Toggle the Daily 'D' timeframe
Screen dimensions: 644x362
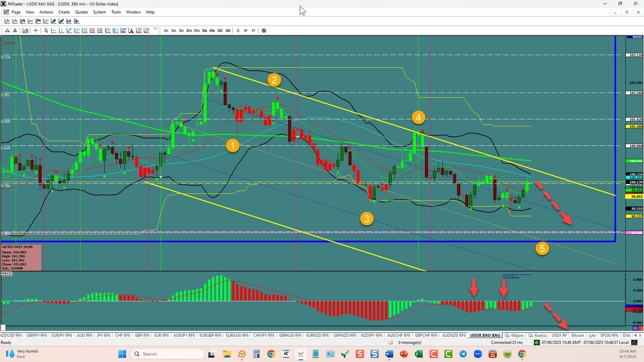(x=238, y=30)
